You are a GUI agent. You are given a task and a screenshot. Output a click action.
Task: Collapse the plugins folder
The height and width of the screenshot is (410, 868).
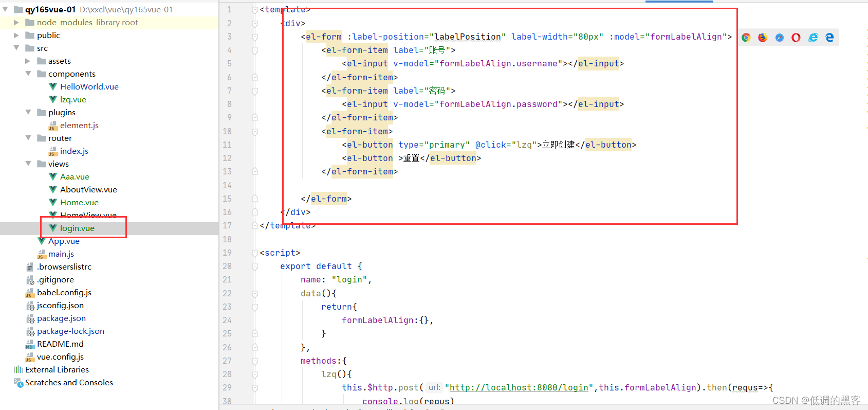[x=28, y=112]
